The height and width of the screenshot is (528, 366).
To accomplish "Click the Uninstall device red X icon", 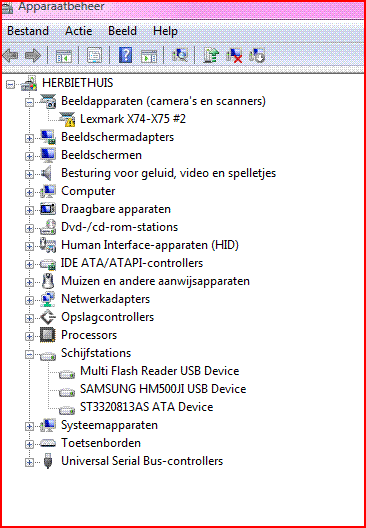I will pos(234,55).
